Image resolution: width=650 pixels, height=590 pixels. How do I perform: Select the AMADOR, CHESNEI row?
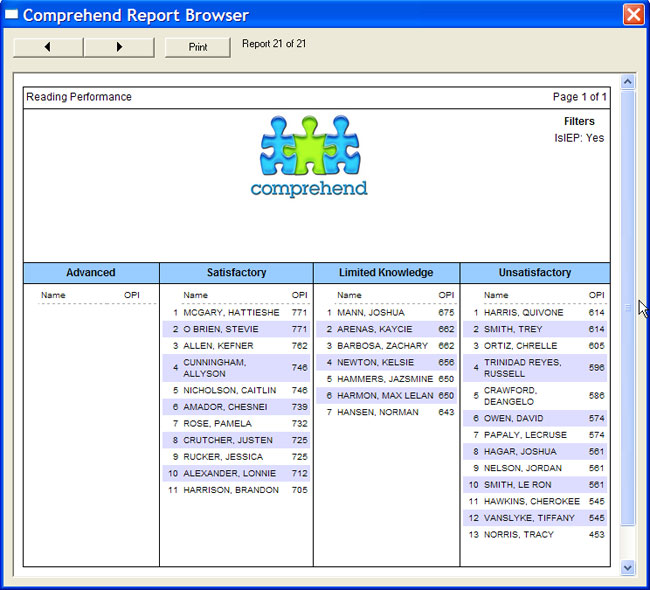pos(236,407)
